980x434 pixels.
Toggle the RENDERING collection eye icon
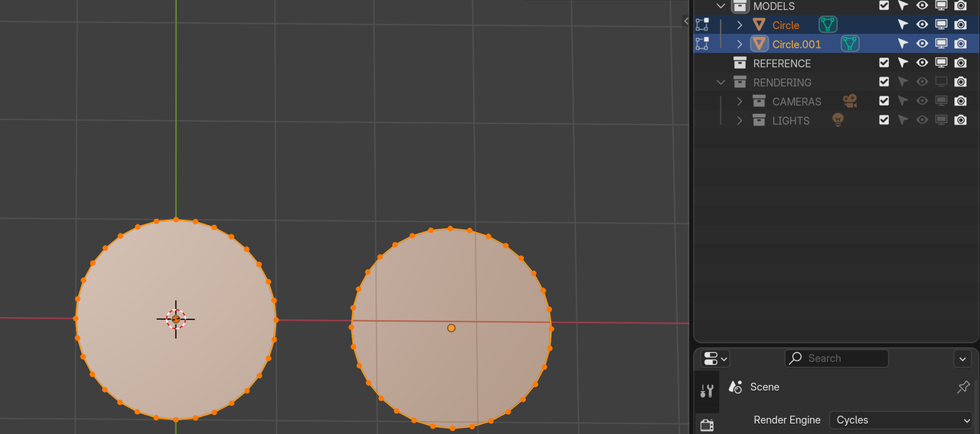point(922,82)
